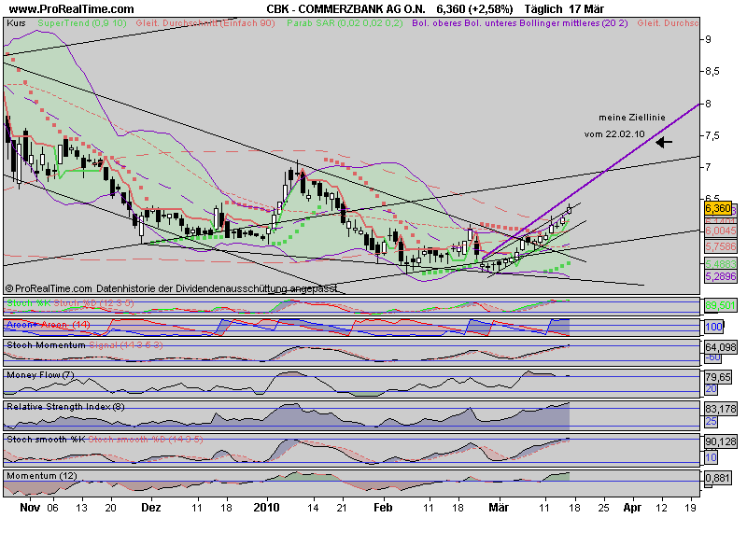Click the www.ProRealTime.com header text
Viewport: 747px width, 560px height.
coord(72,9)
